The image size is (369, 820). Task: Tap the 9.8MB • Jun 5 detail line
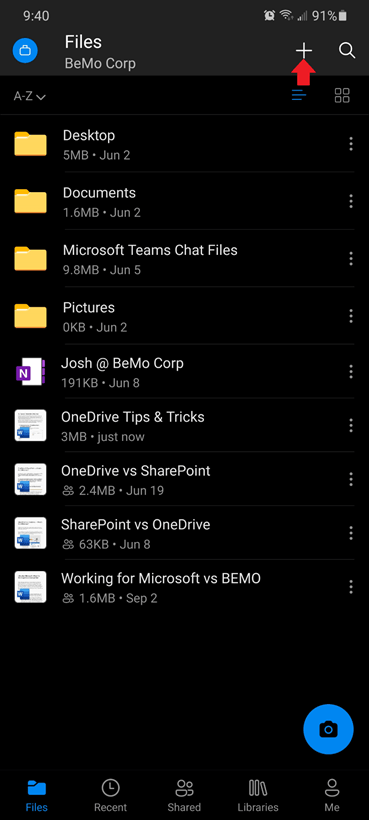102,270
